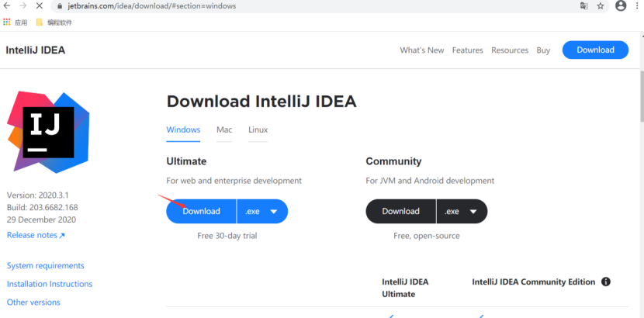Viewport: 644px width, 318px height.
Task: Click the browser forward arrow
Action: (23, 5)
